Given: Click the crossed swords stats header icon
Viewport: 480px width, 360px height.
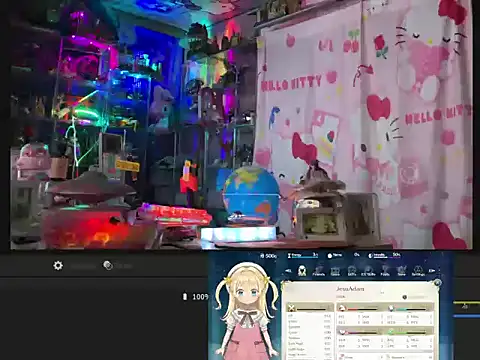Looking at the screenshot, I should coord(292,307).
